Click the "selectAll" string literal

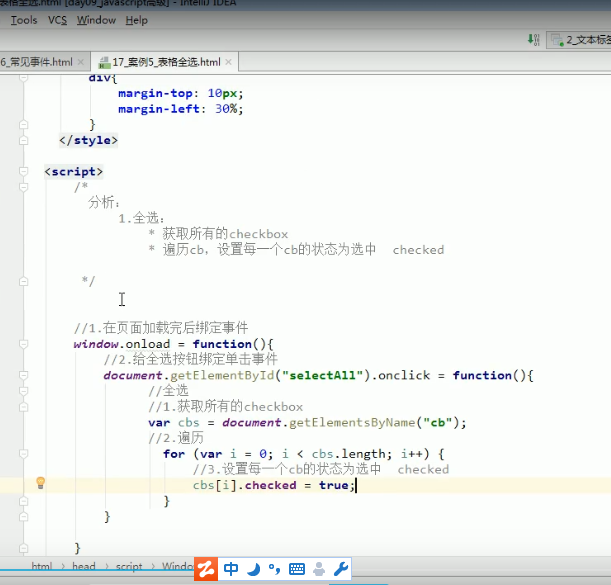point(322,375)
